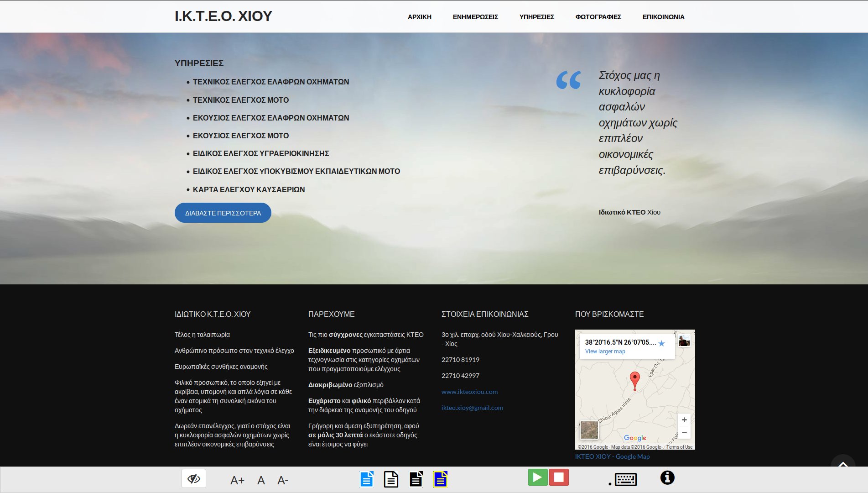Click ΕΚΟΥΣΙΟΣ ΕΛΕΓΧΟΣ ΕΛΑΦΡΩΝ ΟΧΗΜΑΤΩΝ list item
The image size is (868, 493).
(x=271, y=118)
